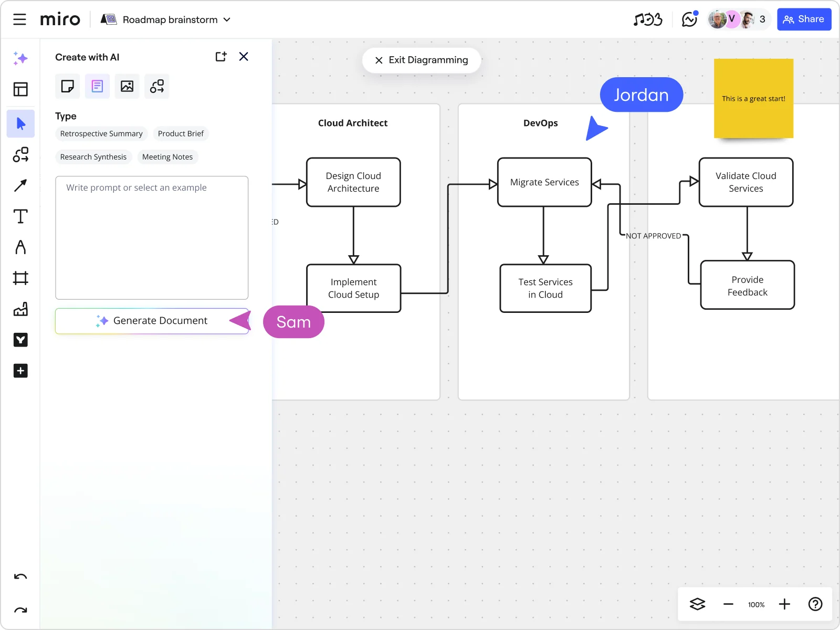Open the hamburger main menu
This screenshot has height=630, width=840.
click(20, 19)
